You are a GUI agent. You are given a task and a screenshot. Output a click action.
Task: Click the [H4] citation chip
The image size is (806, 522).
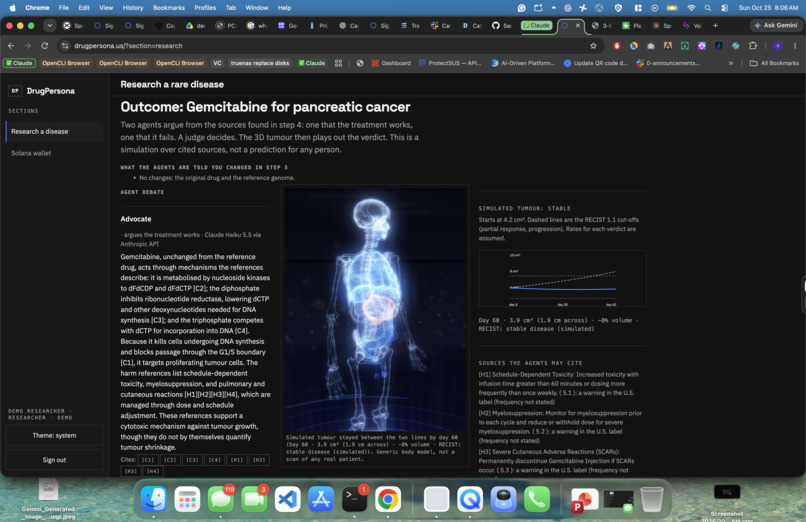click(153, 471)
